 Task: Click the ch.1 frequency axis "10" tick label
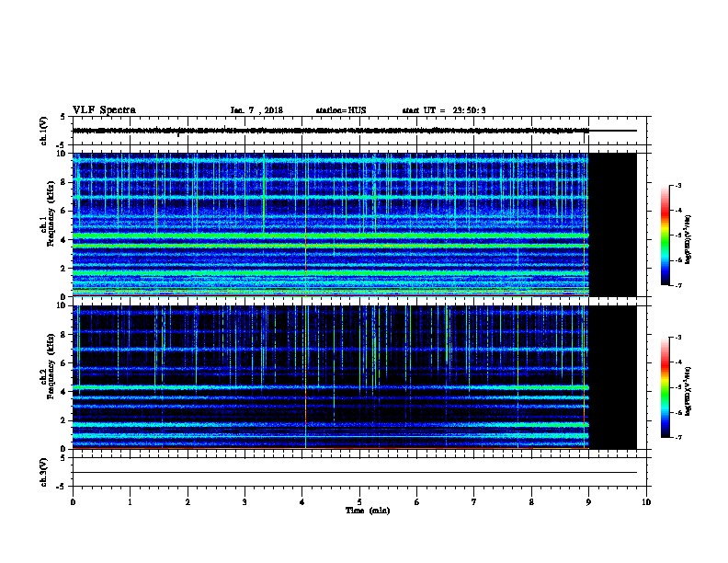point(63,154)
